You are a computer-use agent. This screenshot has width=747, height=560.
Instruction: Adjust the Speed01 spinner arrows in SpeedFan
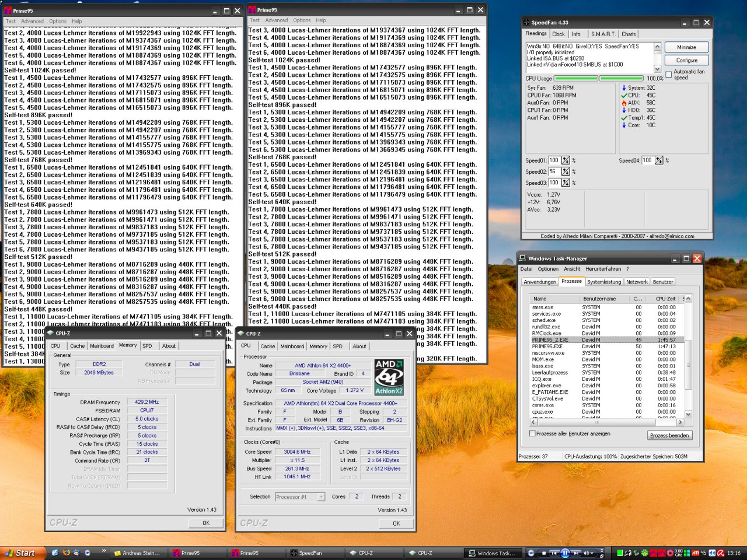pyautogui.click(x=566, y=160)
